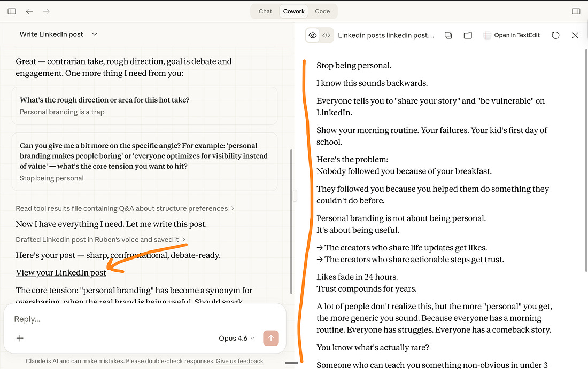Open the Opus 4.6 model dropdown
588x369 pixels.
[x=237, y=338]
